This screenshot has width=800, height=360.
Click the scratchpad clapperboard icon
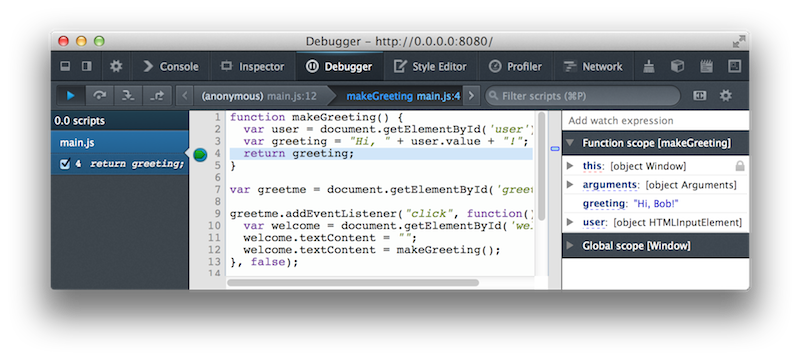pos(706,66)
